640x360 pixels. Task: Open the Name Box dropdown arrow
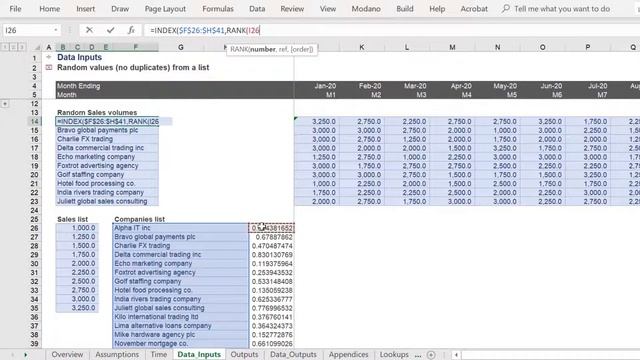click(56, 30)
